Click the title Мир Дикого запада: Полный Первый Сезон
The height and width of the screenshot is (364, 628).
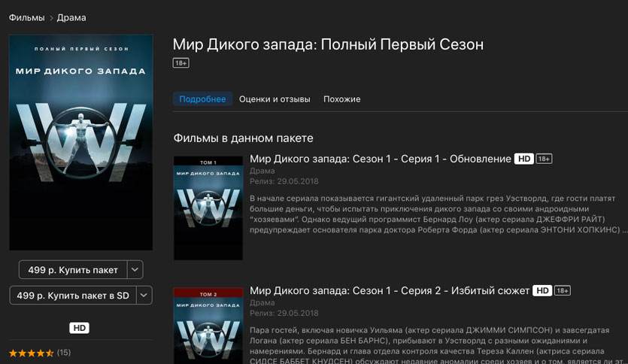328,44
